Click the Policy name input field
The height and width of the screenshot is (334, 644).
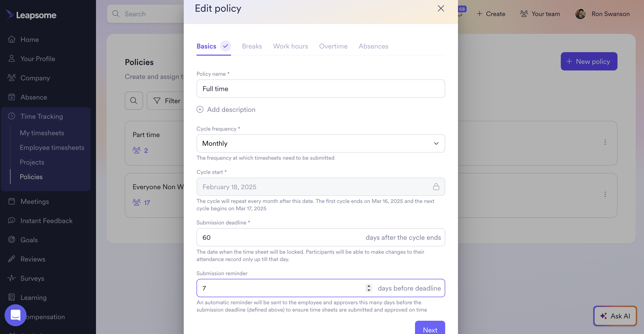point(320,89)
